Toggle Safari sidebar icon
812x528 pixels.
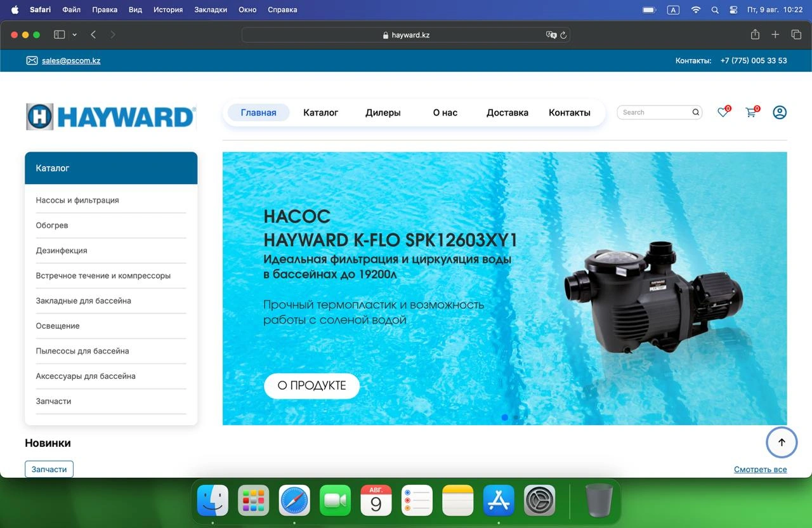tap(60, 35)
